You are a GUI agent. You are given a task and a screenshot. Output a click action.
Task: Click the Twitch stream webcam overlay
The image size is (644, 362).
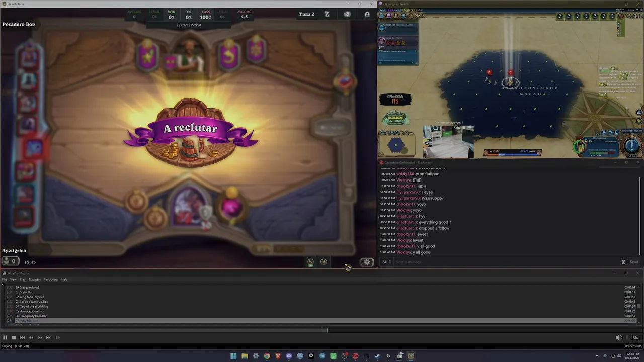[448, 142]
